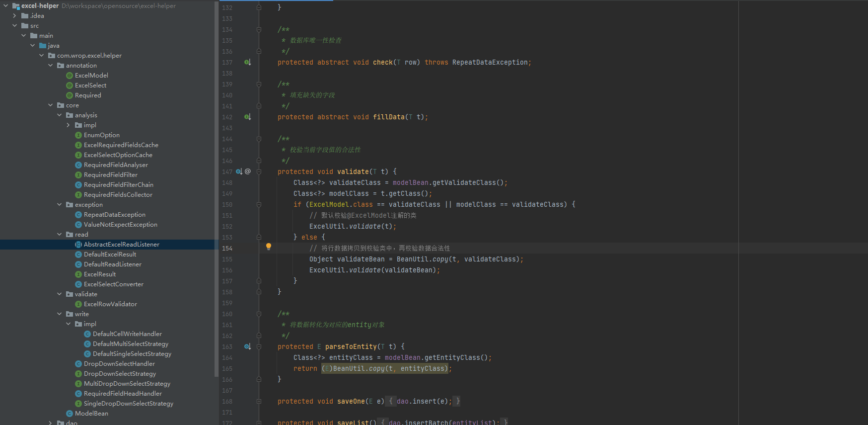Open the EnumOption interface
868x425 pixels.
pyautogui.click(x=102, y=135)
